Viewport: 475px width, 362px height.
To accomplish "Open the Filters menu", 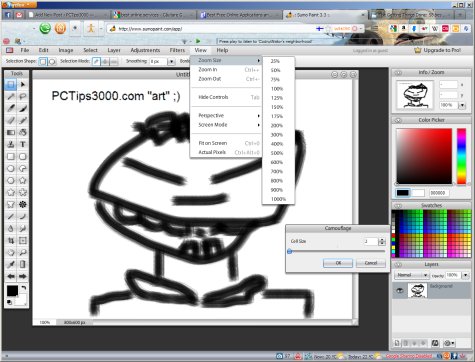I will 177,50.
